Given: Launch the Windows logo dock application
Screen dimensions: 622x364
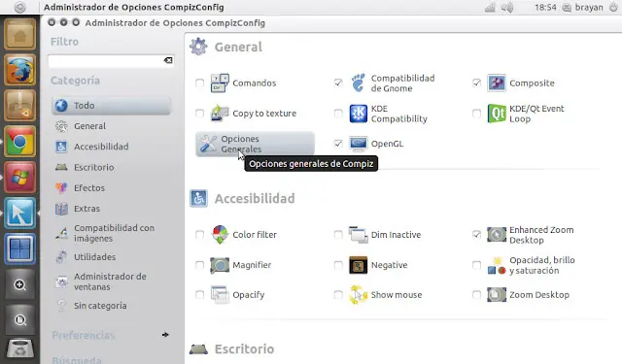Looking at the screenshot, I should click(x=19, y=177).
